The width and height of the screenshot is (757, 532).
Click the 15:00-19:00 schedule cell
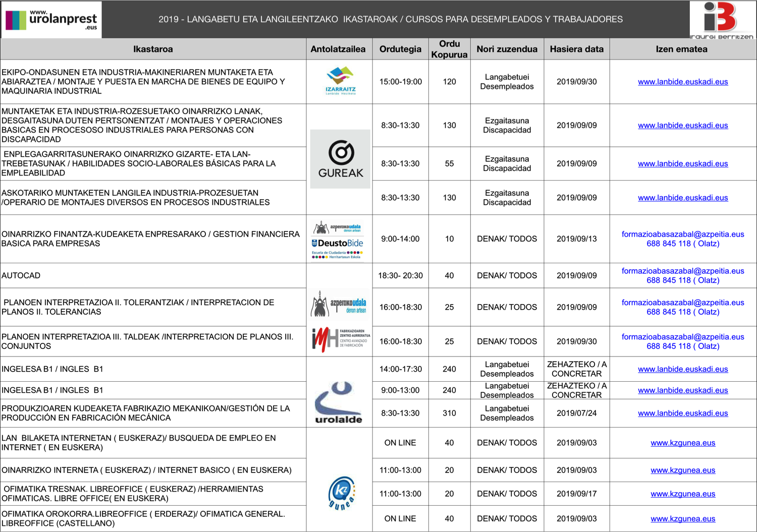click(x=400, y=82)
